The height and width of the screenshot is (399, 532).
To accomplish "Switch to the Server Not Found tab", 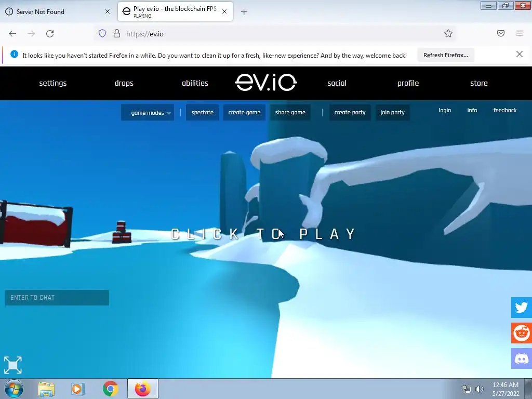I will (x=58, y=11).
